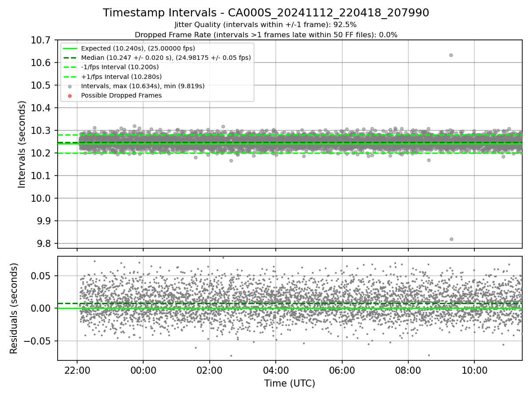Click the grey Intervals legend marker
This screenshot has width=532, height=399.
pos(70,86)
